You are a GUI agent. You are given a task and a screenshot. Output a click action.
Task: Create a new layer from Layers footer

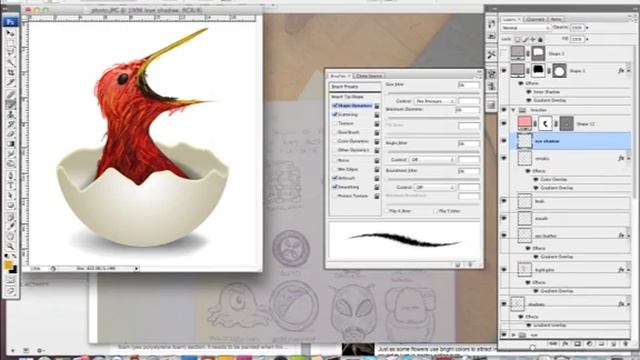tap(613, 344)
